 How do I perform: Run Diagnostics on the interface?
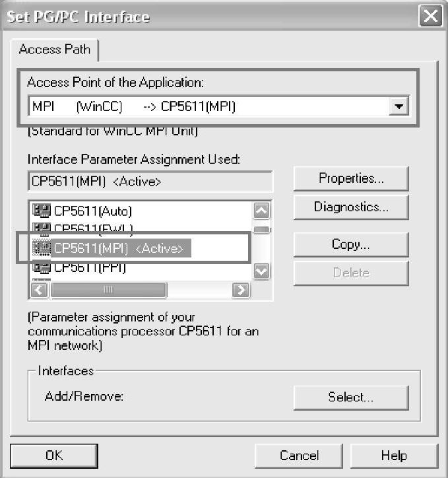click(351, 207)
